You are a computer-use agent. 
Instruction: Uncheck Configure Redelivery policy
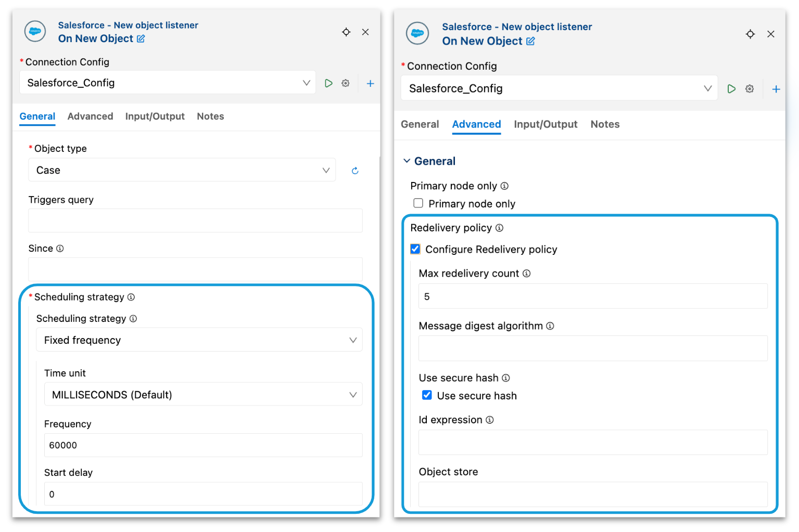coord(415,249)
